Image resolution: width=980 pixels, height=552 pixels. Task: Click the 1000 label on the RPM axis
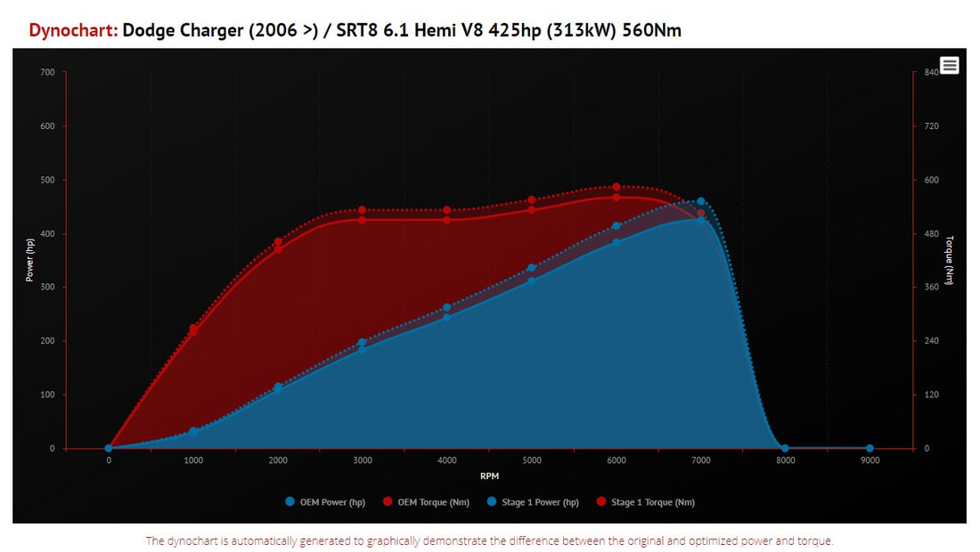(x=193, y=460)
